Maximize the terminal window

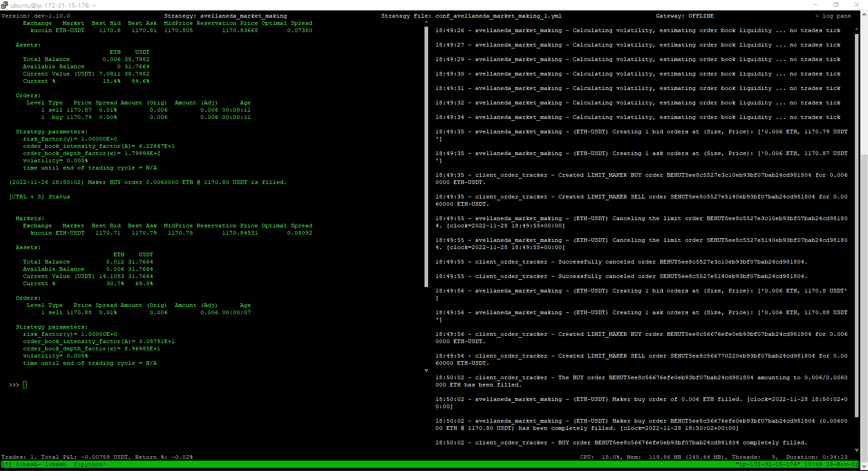click(836, 5)
